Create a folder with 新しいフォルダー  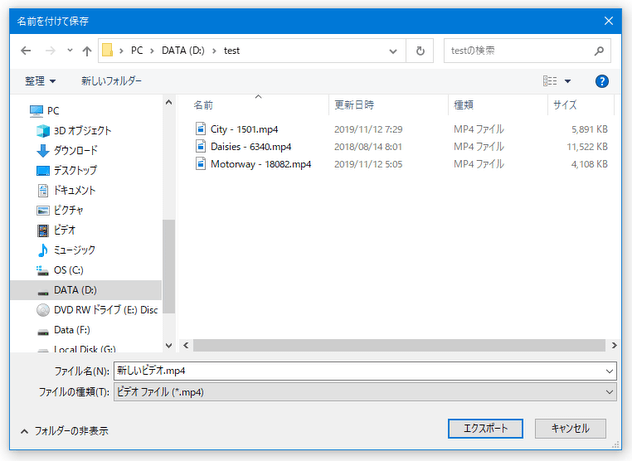[x=111, y=81]
